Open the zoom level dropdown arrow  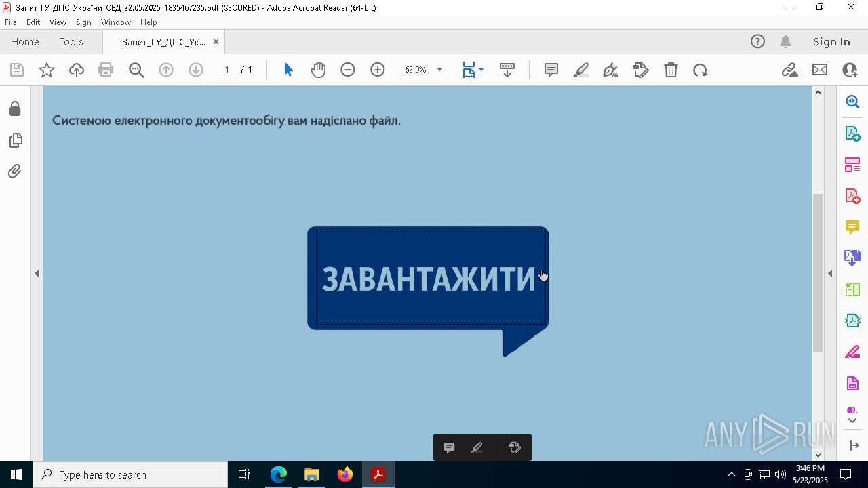pyautogui.click(x=439, y=70)
